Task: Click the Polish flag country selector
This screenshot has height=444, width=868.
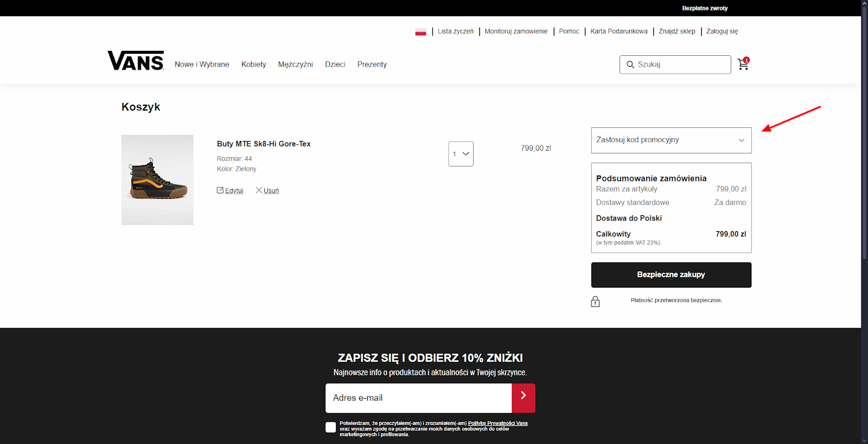Action: click(420, 31)
